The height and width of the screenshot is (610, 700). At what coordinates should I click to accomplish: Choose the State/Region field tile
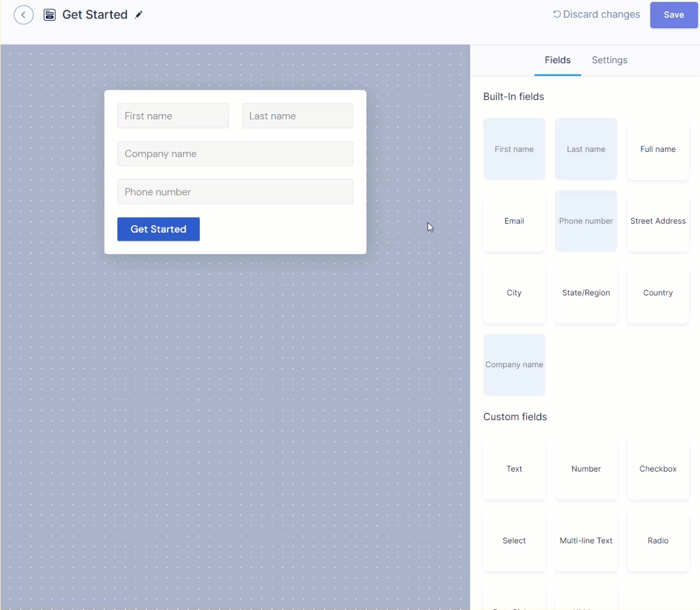tap(585, 293)
